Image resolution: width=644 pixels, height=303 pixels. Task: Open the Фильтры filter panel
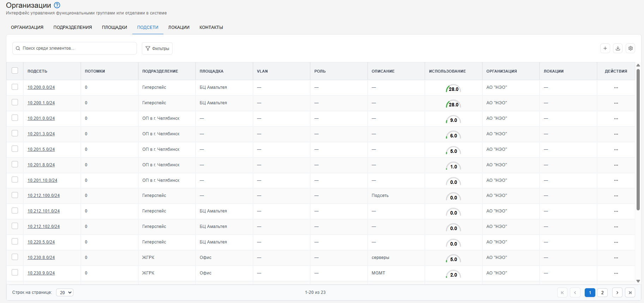pyautogui.click(x=157, y=48)
